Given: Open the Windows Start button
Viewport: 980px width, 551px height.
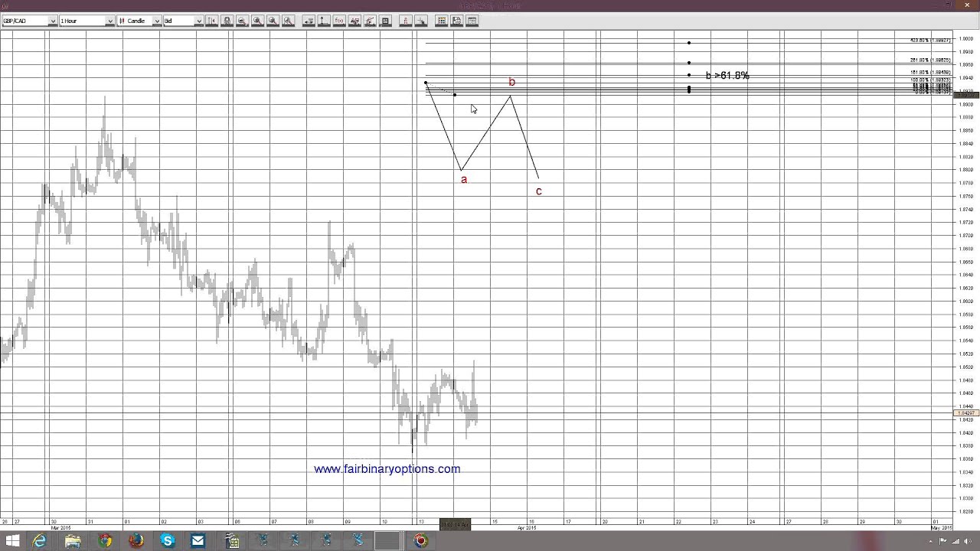Looking at the screenshot, I should [x=12, y=541].
